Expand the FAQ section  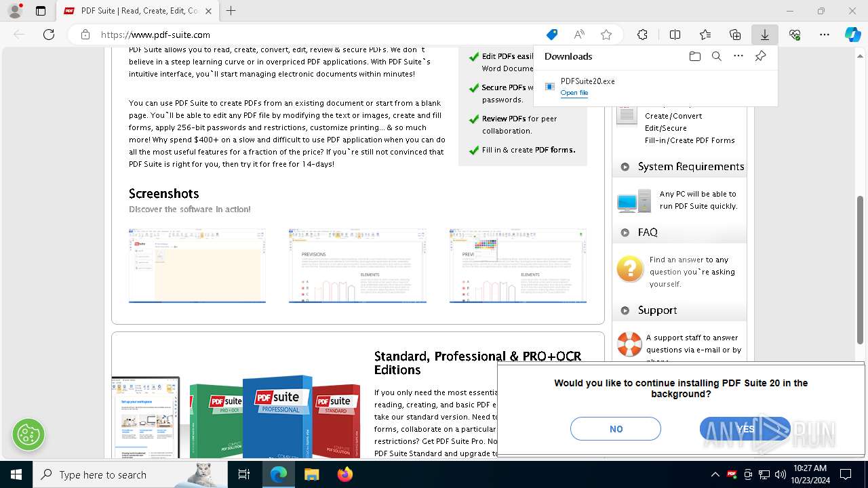pyautogui.click(x=679, y=232)
